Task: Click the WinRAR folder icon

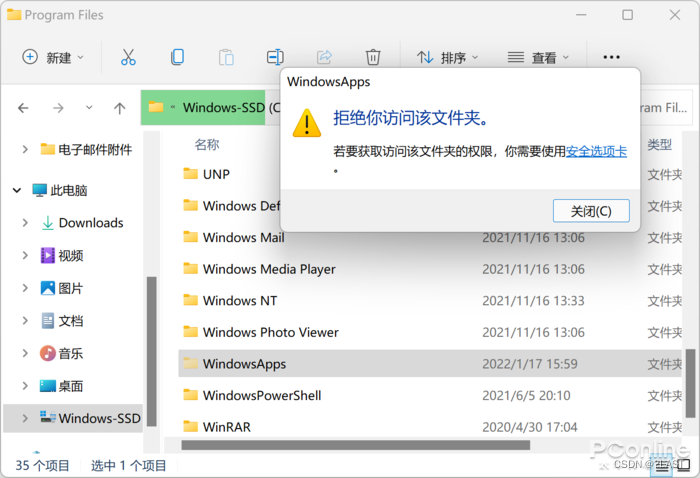Action: (191, 426)
